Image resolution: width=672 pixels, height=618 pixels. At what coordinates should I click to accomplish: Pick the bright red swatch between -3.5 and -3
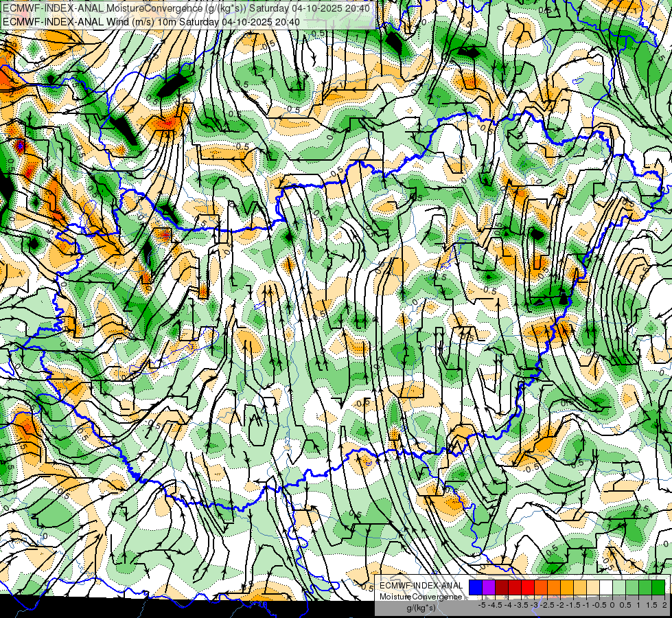pos(528,588)
